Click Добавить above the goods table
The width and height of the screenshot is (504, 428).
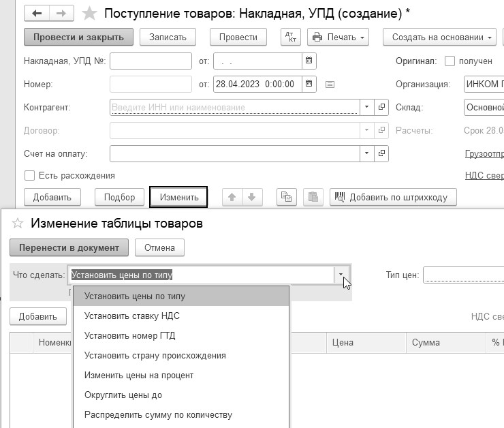pyautogui.click(x=52, y=197)
